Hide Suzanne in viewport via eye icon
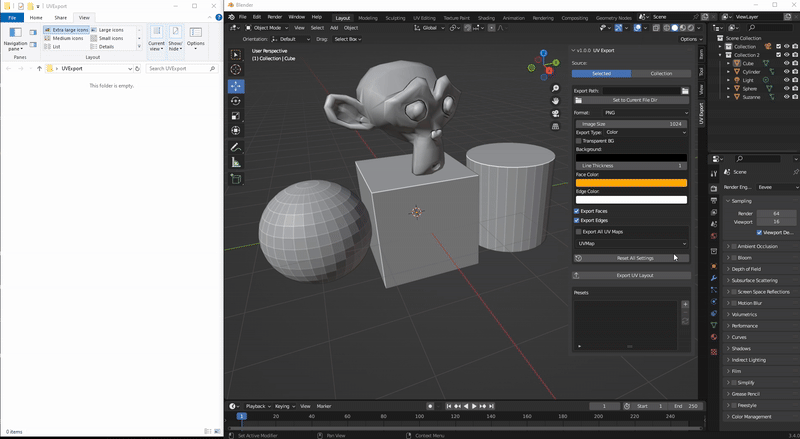This screenshot has width=800, height=439. (787, 97)
